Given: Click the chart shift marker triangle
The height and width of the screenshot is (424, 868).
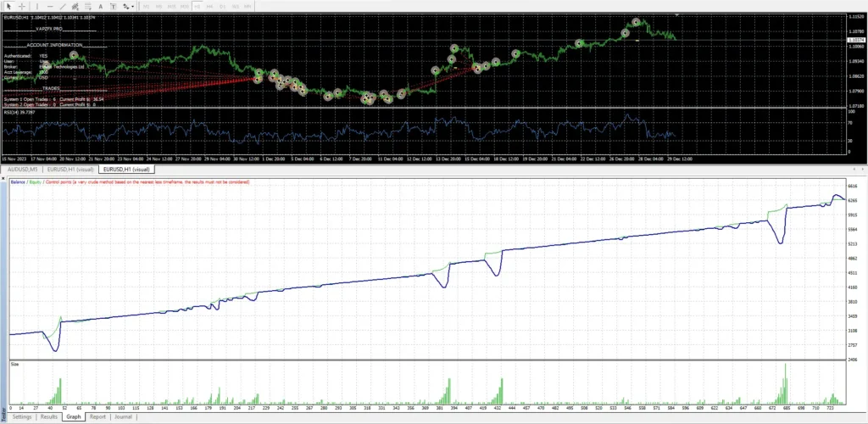Looking at the screenshot, I should point(676,15).
